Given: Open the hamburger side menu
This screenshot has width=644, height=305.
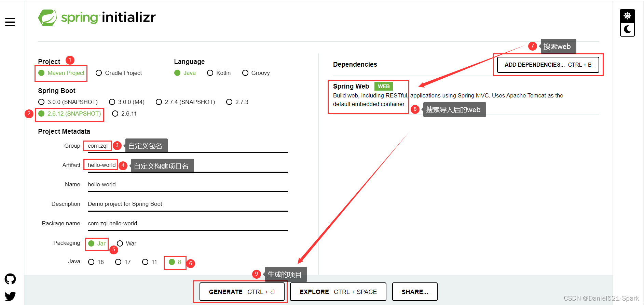Looking at the screenshot, I should [x=10, y=22].
